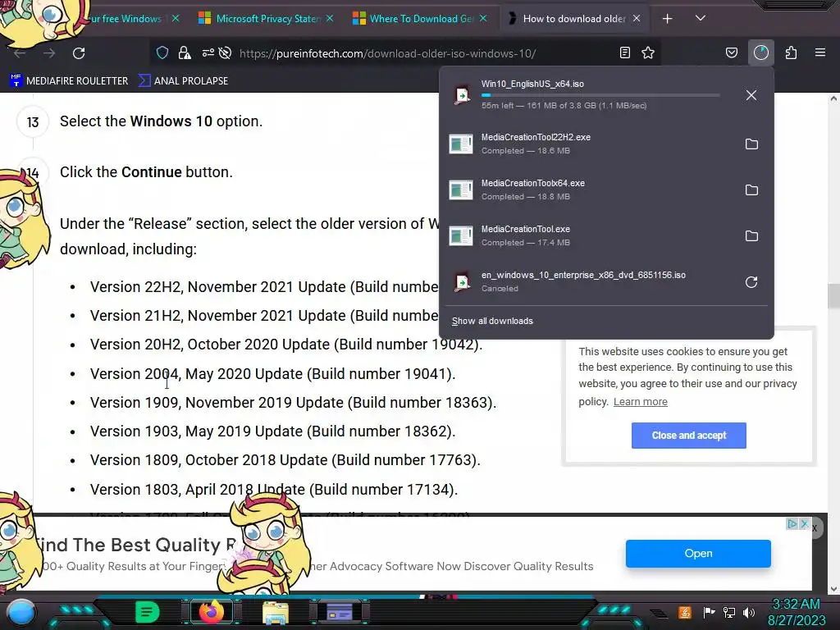Switch to the free Windows tab
The image size is (840, 630).
(x=126, y=19)
